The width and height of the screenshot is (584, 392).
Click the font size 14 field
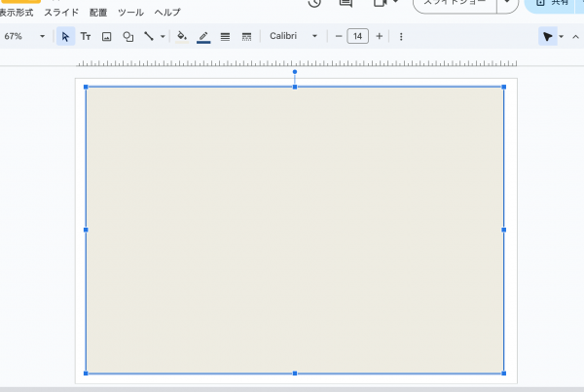coord(357,37)
